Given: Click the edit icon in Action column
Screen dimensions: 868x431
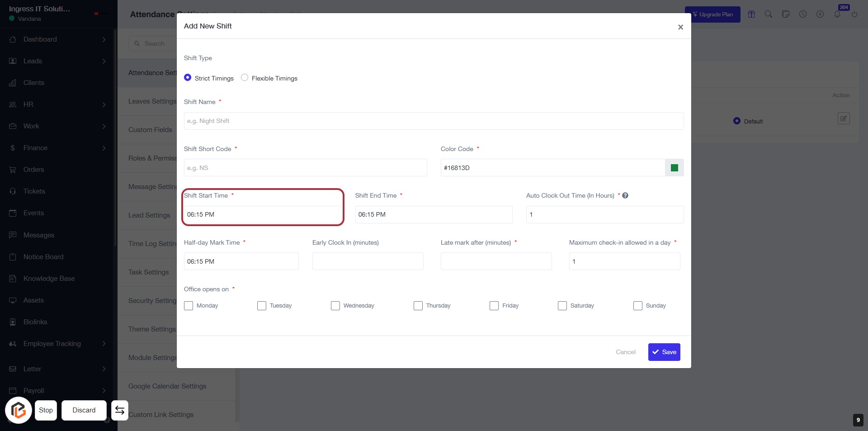Looking at the screenshot, I should pos(844,118).
